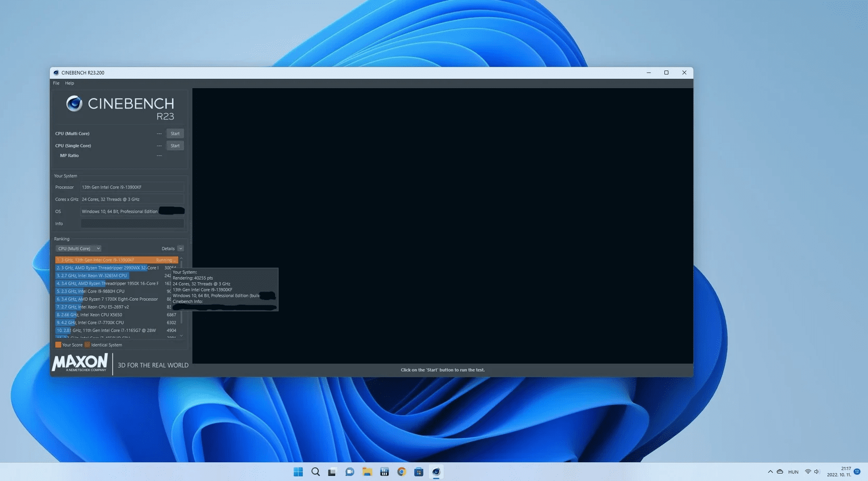
Task: Click the Cinebench icon in the title bar
Action: pyautogui.click(x=56, y=73)
